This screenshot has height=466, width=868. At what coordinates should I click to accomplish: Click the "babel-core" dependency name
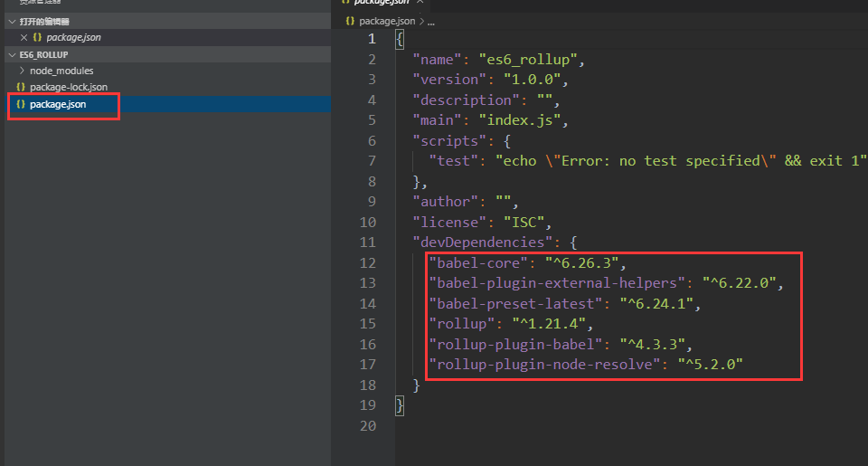[478, 262]
